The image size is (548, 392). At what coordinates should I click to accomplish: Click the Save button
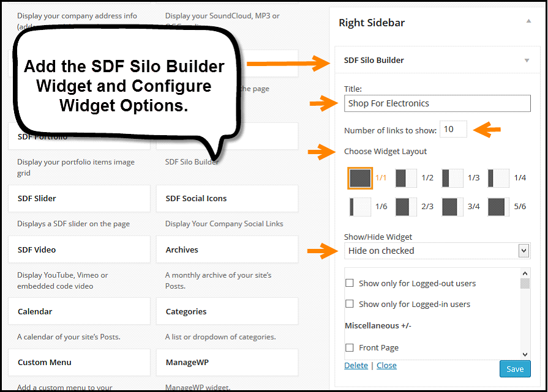[x=515, y=369]
